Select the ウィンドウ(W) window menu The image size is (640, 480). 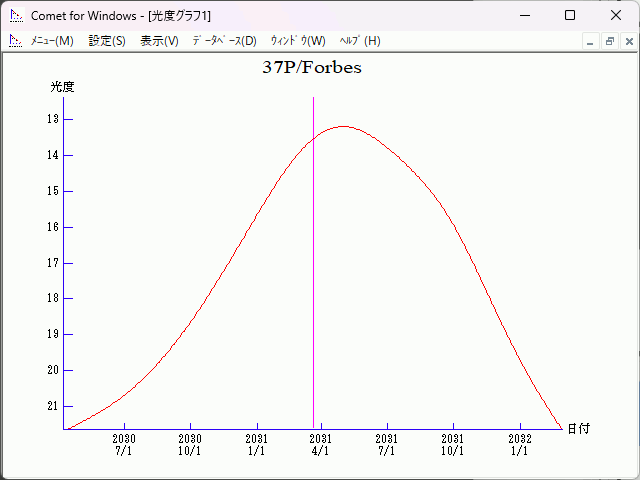point(298,41)
